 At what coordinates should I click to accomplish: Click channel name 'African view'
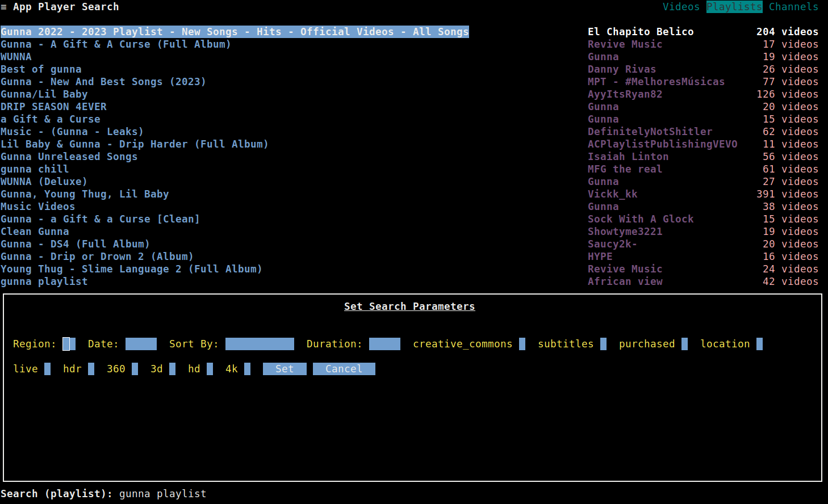pos(625,282)
